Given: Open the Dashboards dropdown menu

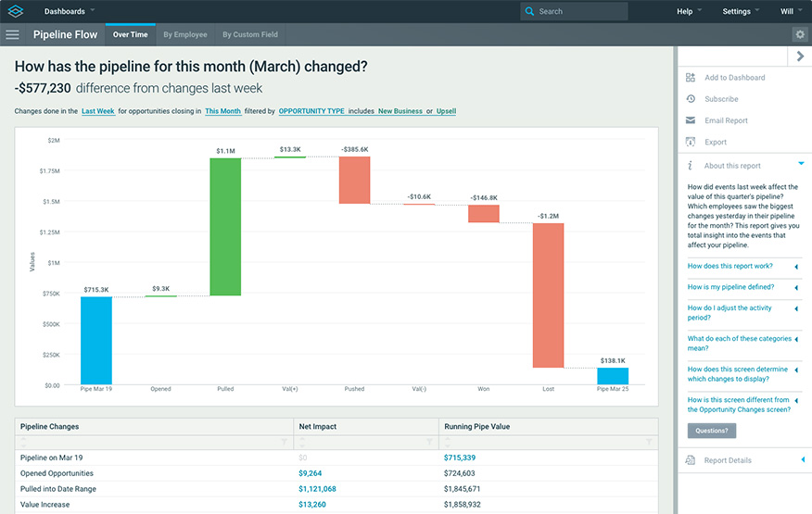Looking at the screenshot, I should click(69, 11).
